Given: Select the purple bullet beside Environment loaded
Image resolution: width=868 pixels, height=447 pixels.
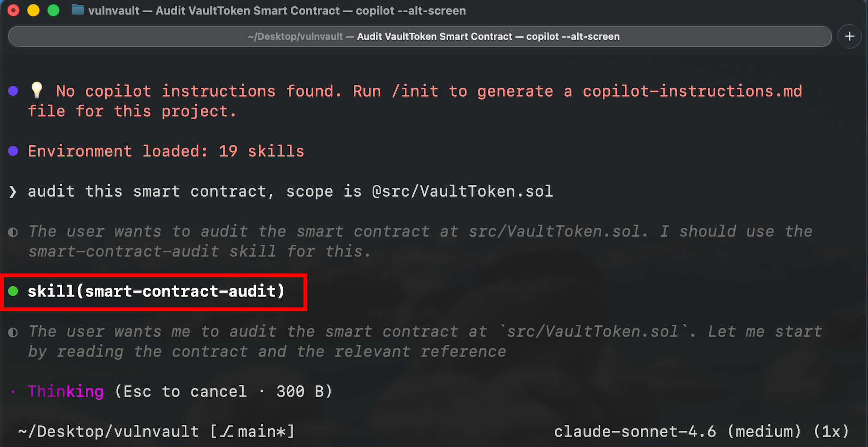Looking at the screenshot, I should pyautogui.click(x=13, y=151).
